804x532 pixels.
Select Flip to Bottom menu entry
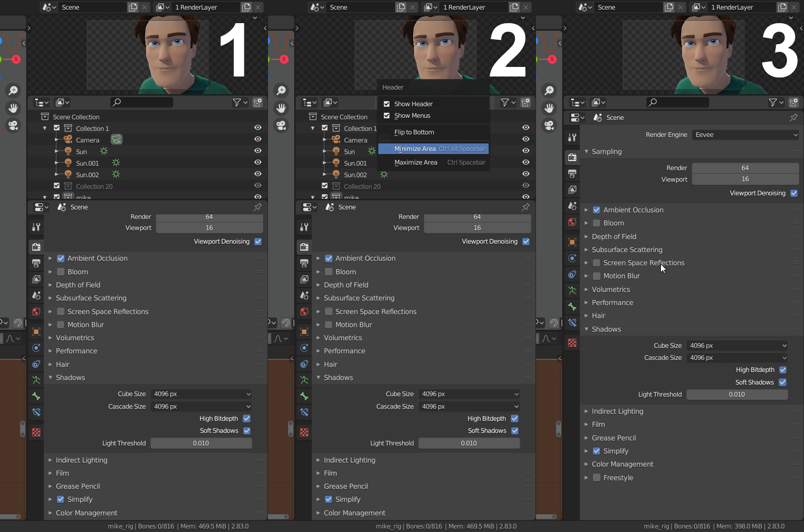[433, 132]
